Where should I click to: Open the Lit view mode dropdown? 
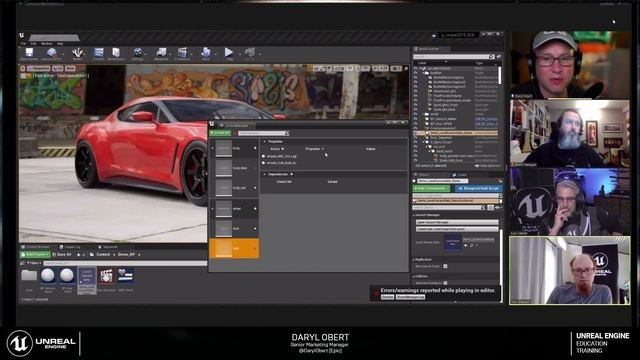[x=58, y=69]
